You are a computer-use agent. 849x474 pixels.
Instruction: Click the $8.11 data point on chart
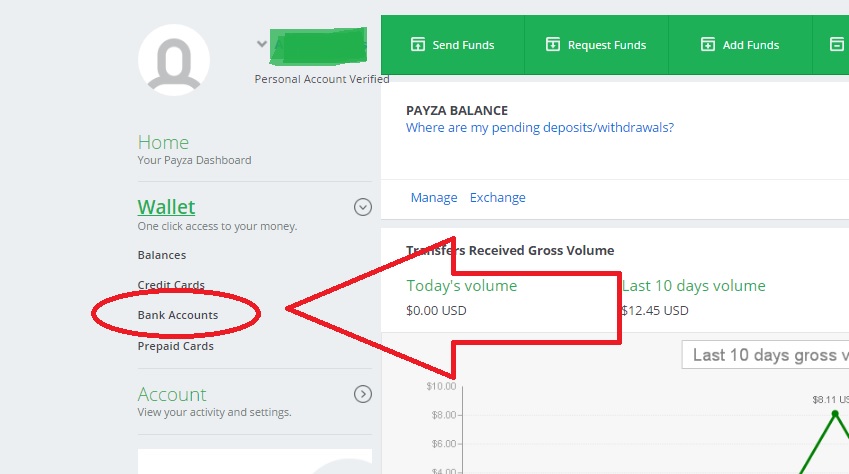835,414
